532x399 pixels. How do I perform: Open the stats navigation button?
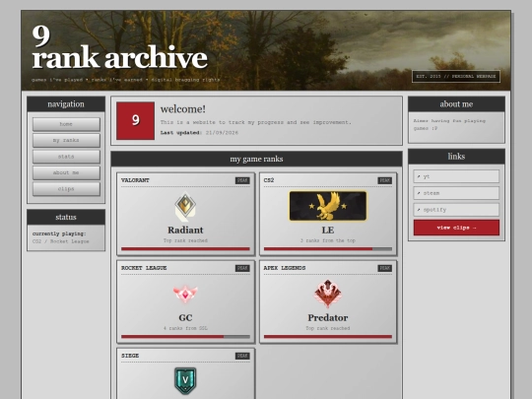point(66,157)
